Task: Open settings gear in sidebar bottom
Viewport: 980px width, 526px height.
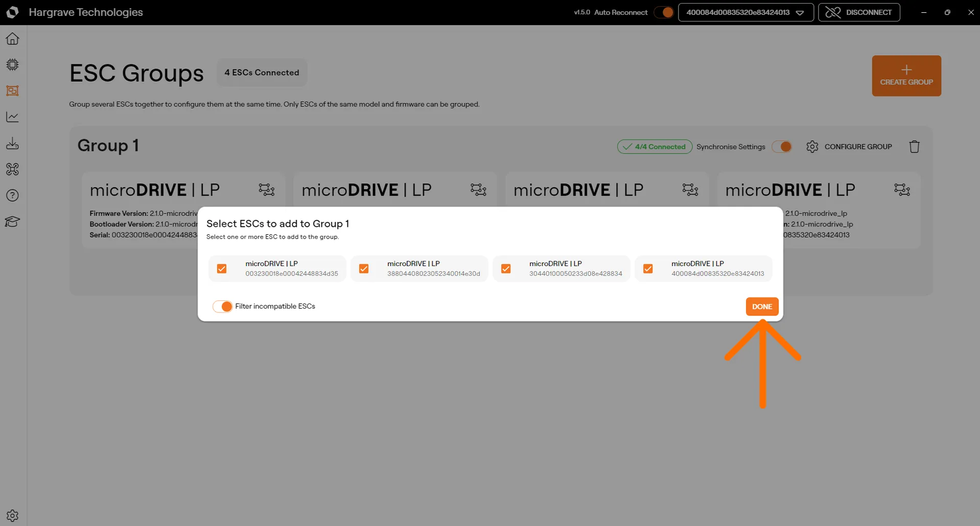Action: tap(12, 516)
